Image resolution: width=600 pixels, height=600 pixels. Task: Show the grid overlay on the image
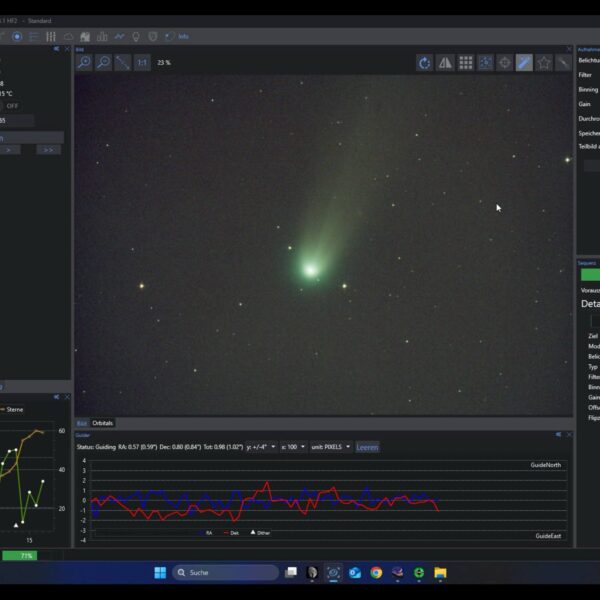(465, 62)
